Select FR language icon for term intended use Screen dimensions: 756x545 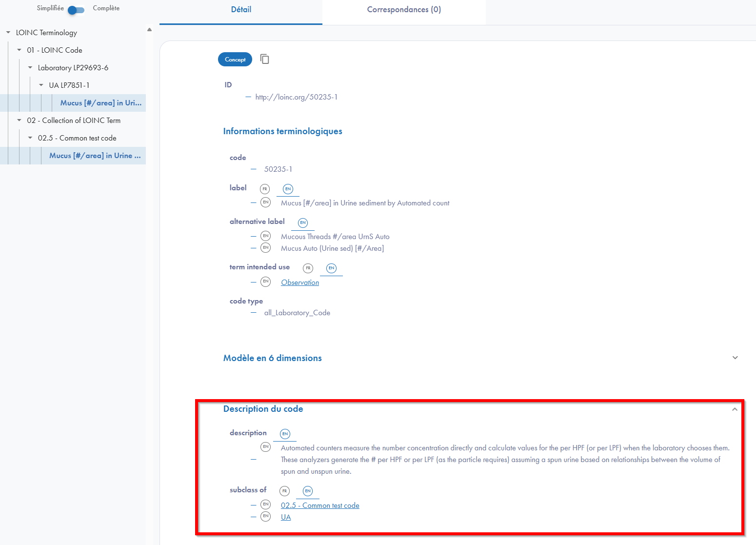point(308,268)
